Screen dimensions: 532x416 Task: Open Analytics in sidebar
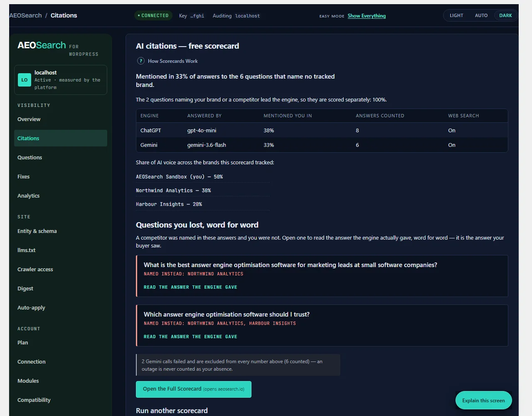[x=61, y=196]
